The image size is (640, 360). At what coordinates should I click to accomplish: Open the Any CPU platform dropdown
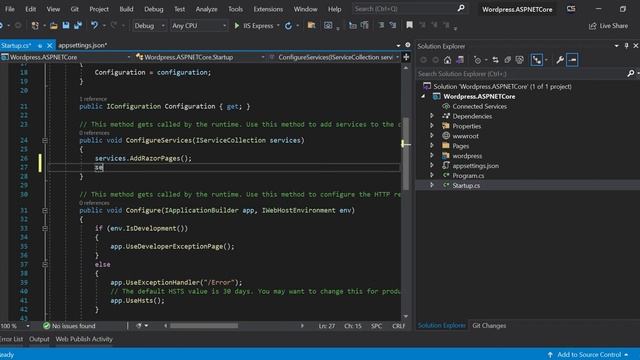pos(198,26)
